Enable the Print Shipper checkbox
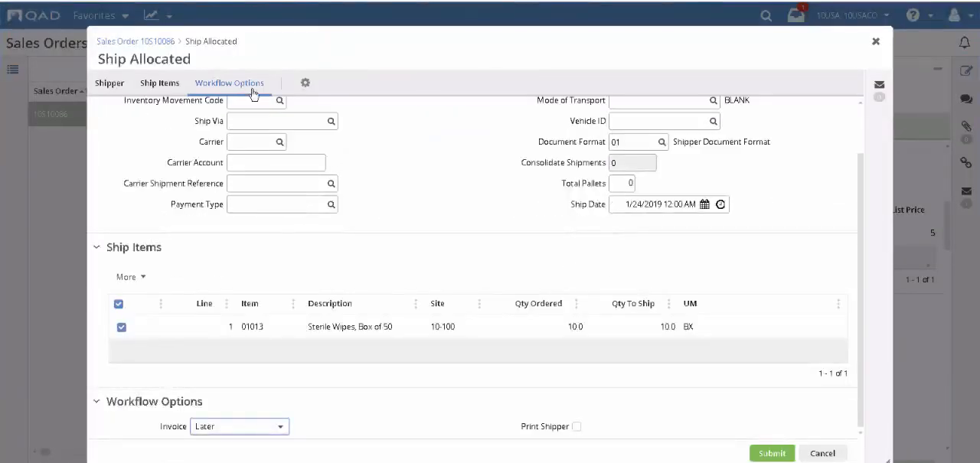This screenshot has width=980, height=463. point(577,426)
